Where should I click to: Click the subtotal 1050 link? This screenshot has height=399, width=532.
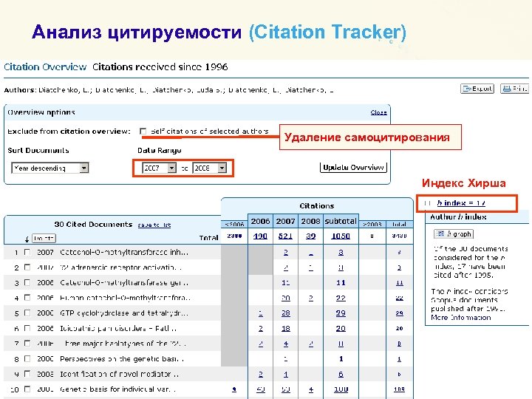(x=341, y=236)
